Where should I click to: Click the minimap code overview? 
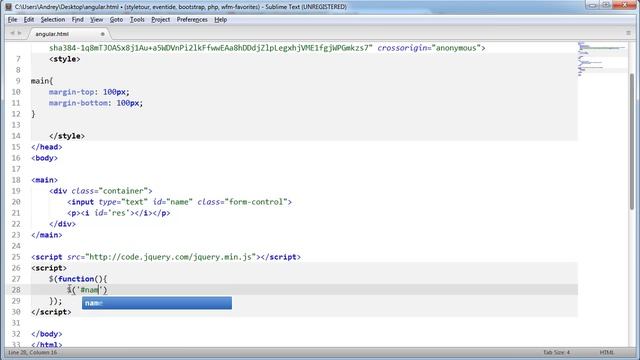point(603,59)
